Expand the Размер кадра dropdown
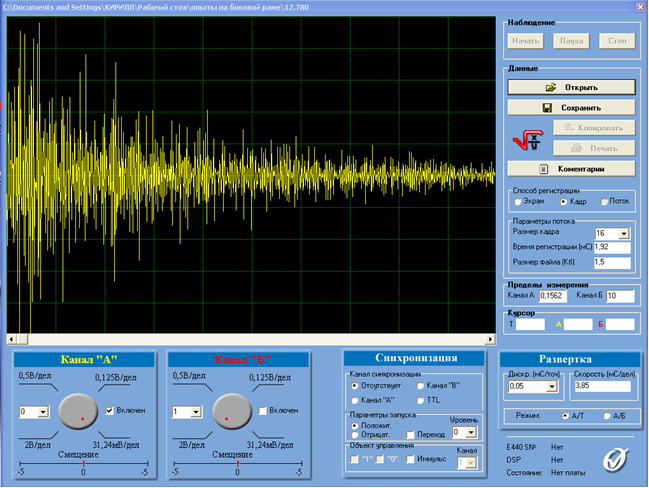Image resolution: width=649 pixels, height=488 pixels. point(624,234)
